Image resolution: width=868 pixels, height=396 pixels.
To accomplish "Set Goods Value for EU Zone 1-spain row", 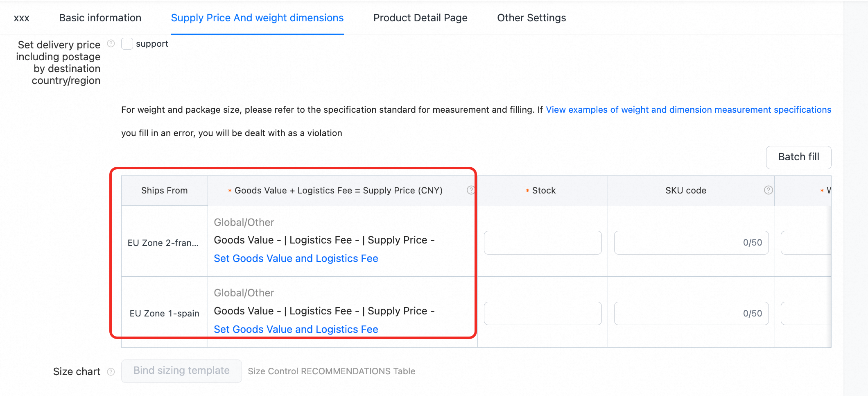I will tap(296, 330).
